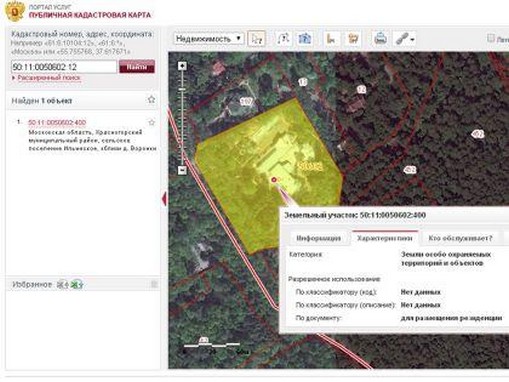Select the identify object cursor tool

(257, 39)
